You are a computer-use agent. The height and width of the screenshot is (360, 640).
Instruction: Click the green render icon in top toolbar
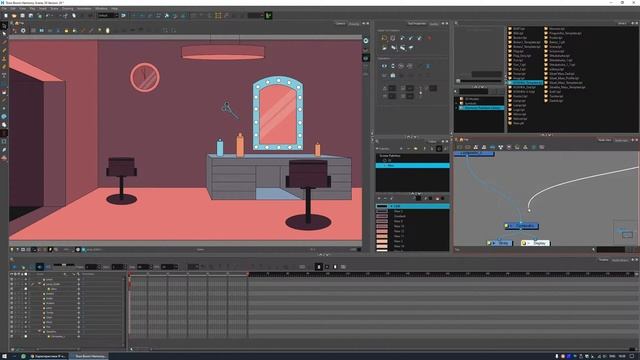tap(269, 16)
